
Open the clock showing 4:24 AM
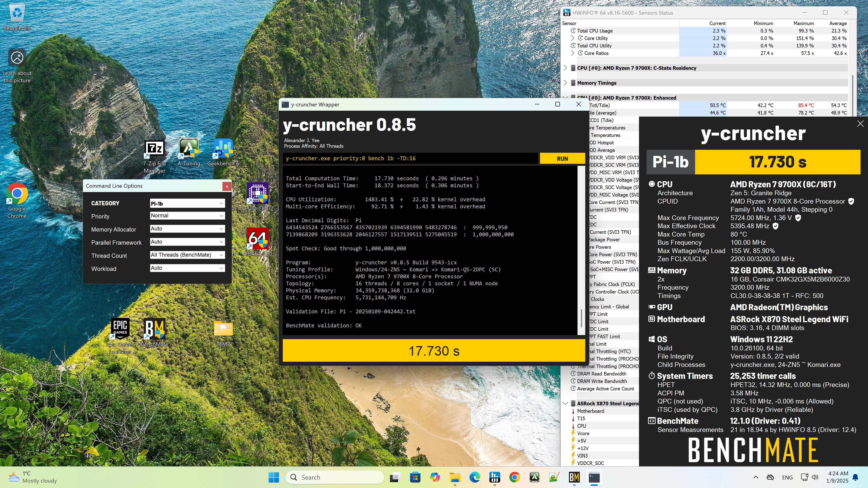(837, 477)
